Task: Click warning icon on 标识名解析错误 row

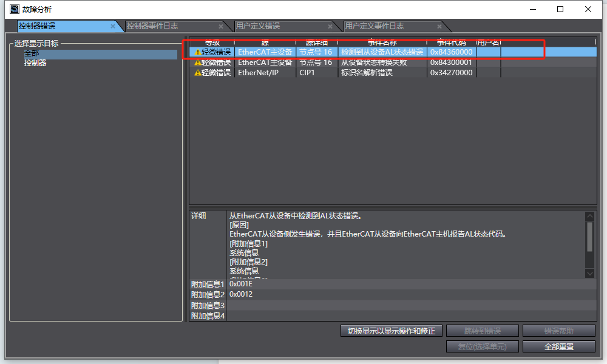Action: (198, 73)
